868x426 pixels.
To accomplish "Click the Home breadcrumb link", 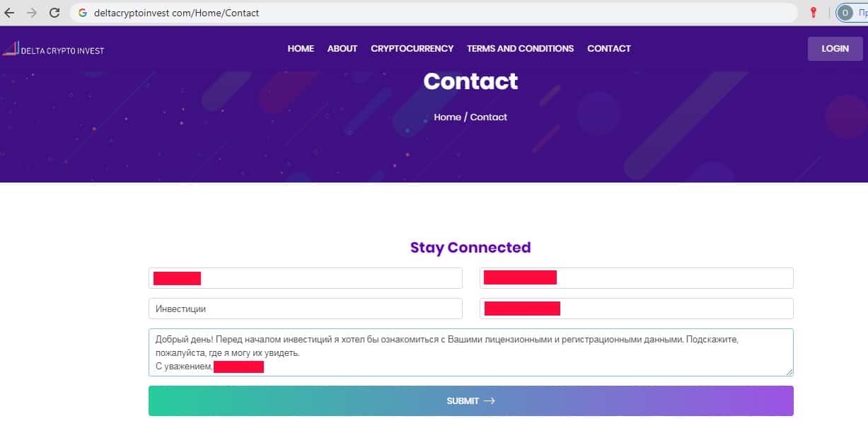I will click(447, 117).
